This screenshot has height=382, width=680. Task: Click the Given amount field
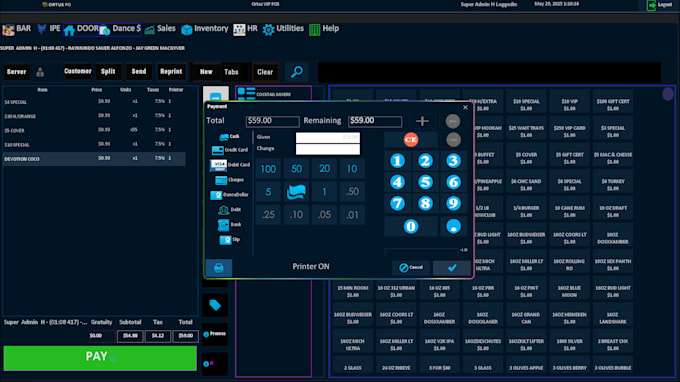pyautogui.click(x=327, y=137)
